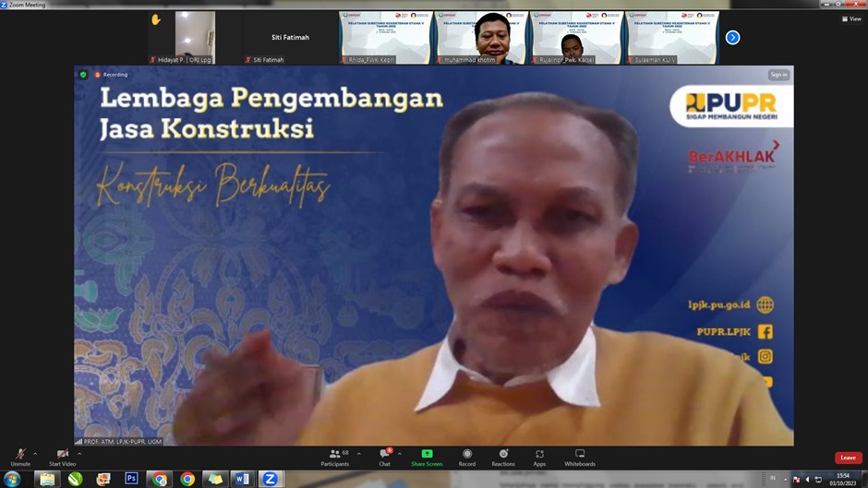Image resolution: width=868 pixels, height=488 pixels.
Task: Open Zoom Apps
Action: pyautogui.click(x=539, y=457)
